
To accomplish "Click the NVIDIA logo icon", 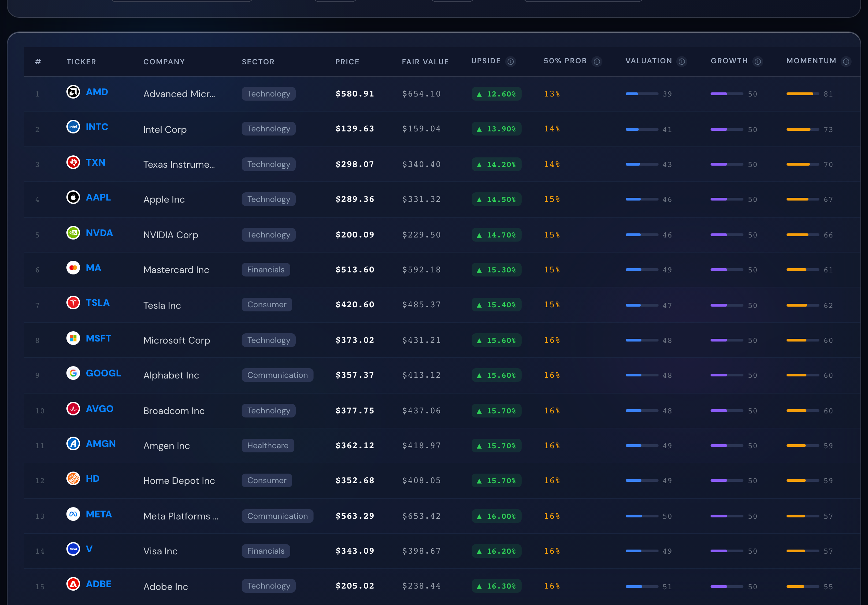I will 73,233.
